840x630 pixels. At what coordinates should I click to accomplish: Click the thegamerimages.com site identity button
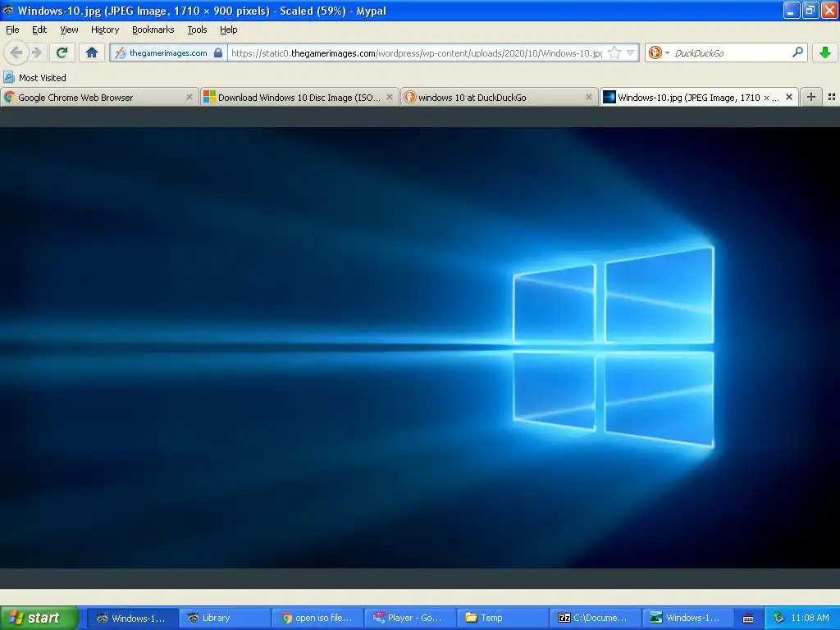pos(169,52)
